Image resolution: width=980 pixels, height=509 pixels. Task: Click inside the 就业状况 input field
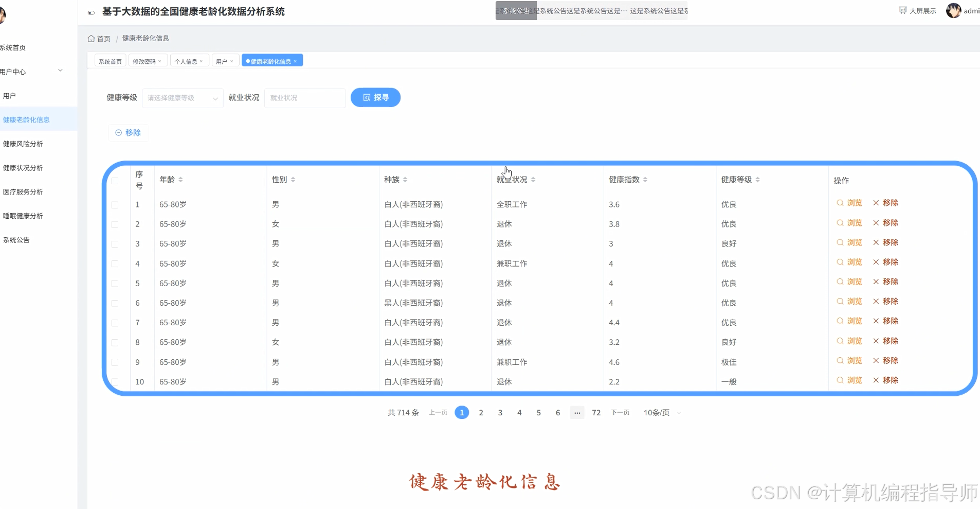304,98
